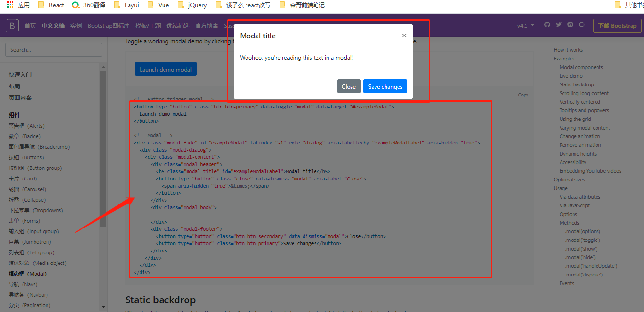Image resolution: width=644 pixels, height=312 pixels.
Task: Click the sidebar scroll-down arrow
Action: tap(103, 306)
